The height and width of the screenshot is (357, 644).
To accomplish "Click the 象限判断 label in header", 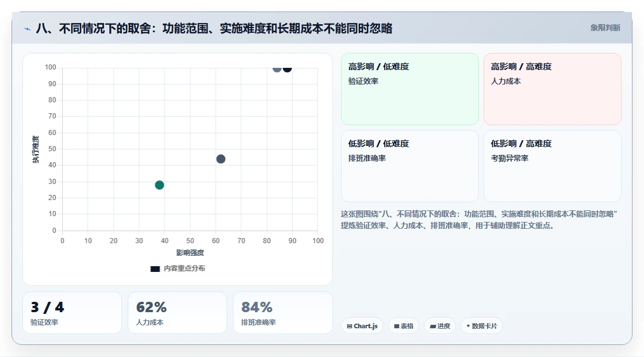I will [605, 28].
